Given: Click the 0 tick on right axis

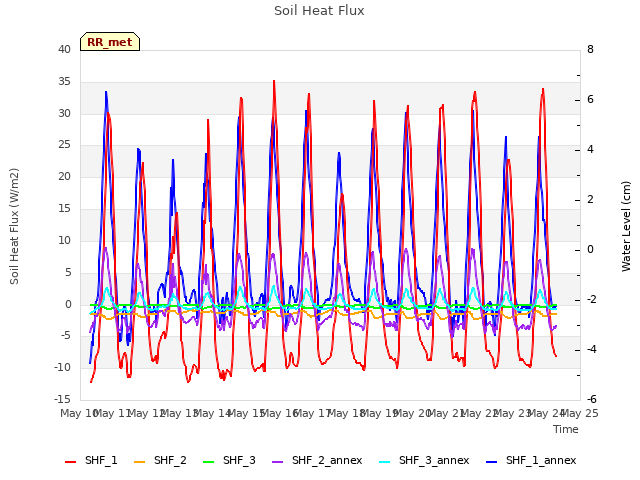Looking at the screenshot, I should tap(590, 249).
